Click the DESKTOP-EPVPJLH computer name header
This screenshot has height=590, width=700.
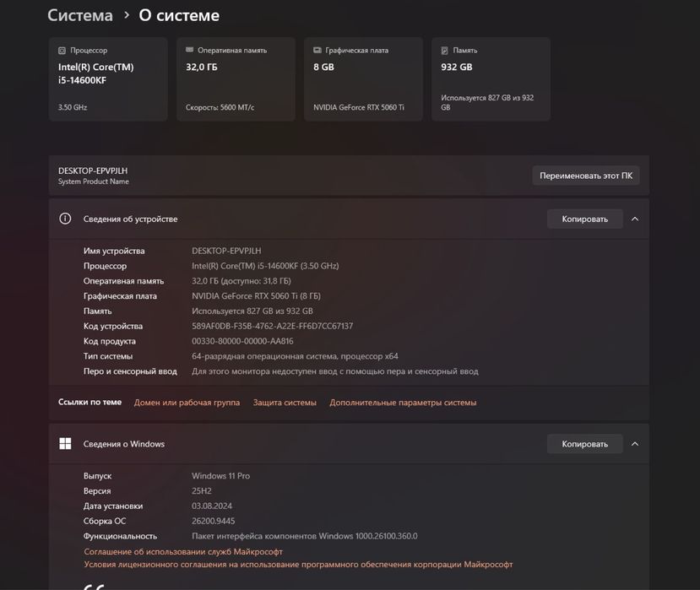(93, 171)
